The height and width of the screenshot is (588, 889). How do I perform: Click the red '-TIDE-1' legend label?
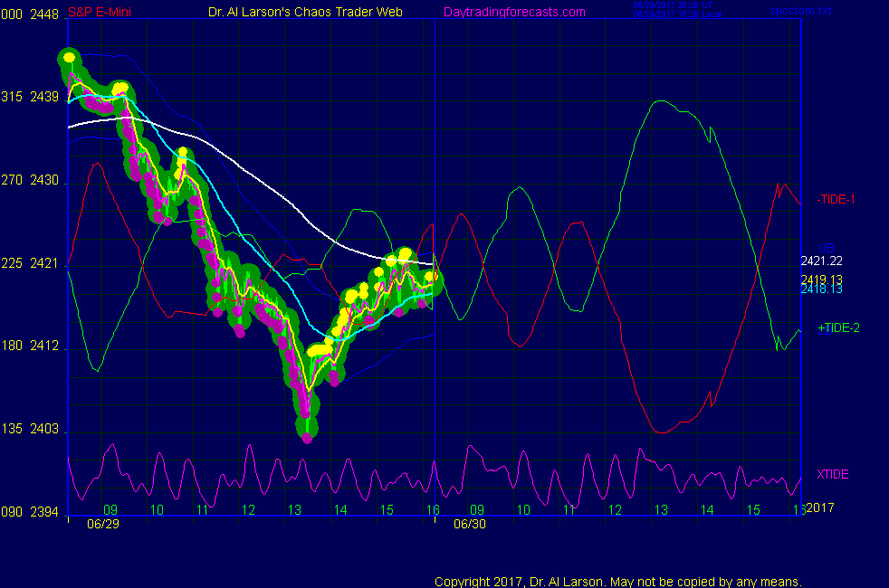pyautogui.click(x=836, y=199)
